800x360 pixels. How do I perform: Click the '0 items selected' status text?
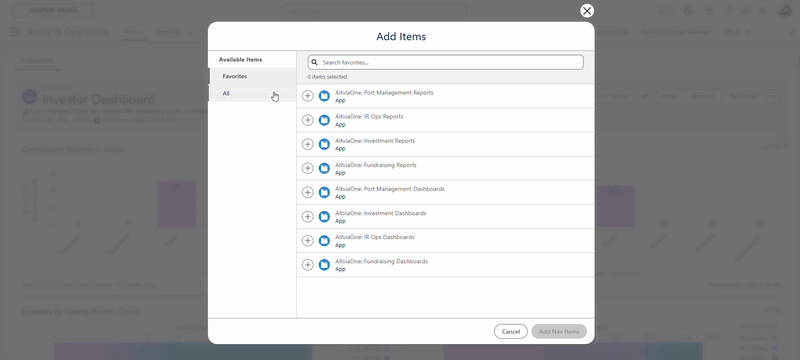pos(327,77)
